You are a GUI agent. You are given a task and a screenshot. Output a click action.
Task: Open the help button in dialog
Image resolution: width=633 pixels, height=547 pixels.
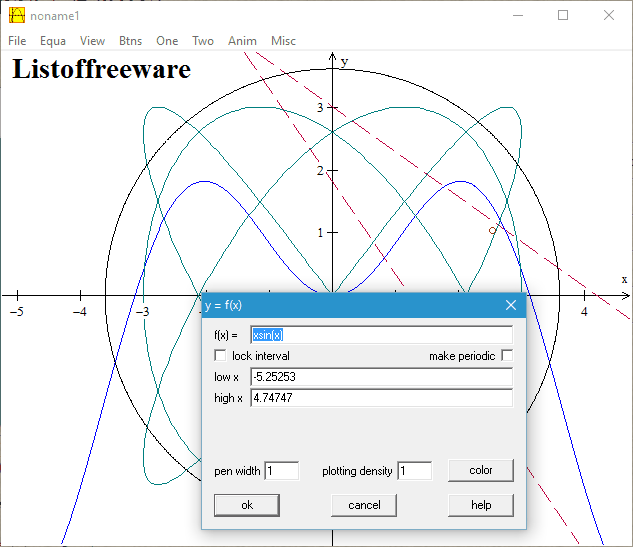pos(481,505)
